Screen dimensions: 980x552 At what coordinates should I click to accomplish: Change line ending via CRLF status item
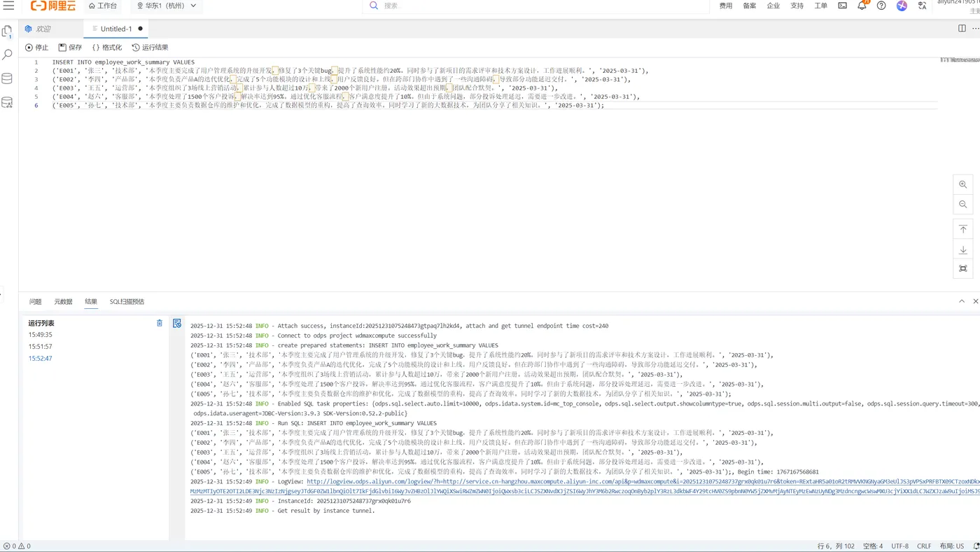coord(924,546)
